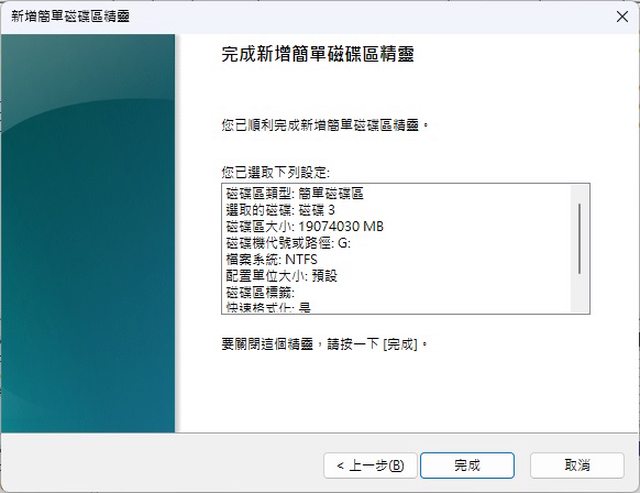Select the 選取的磁碟: 磁碟 3 line

pos(279,210)
